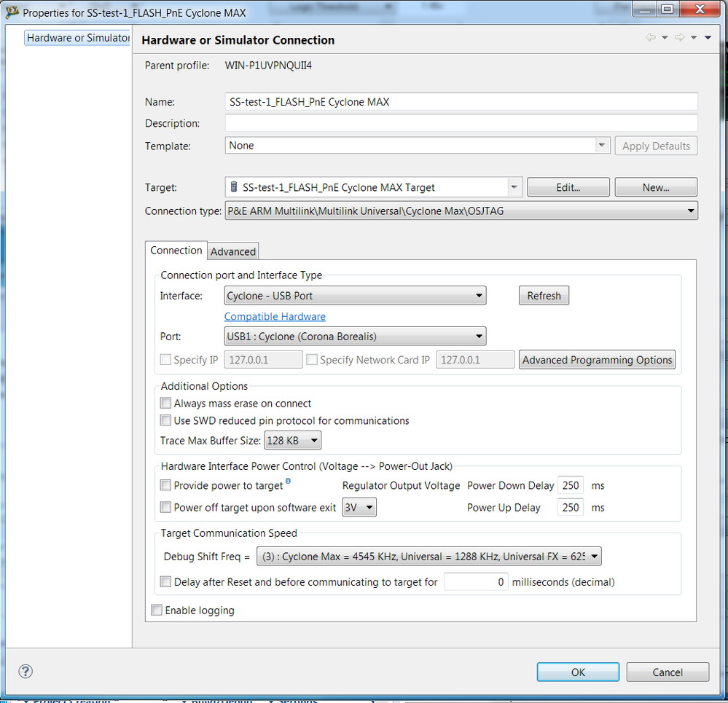Click Apply Defaults button
Viewport: 728px width, 703px height.
pyautogui.click(x=656, y=146)
